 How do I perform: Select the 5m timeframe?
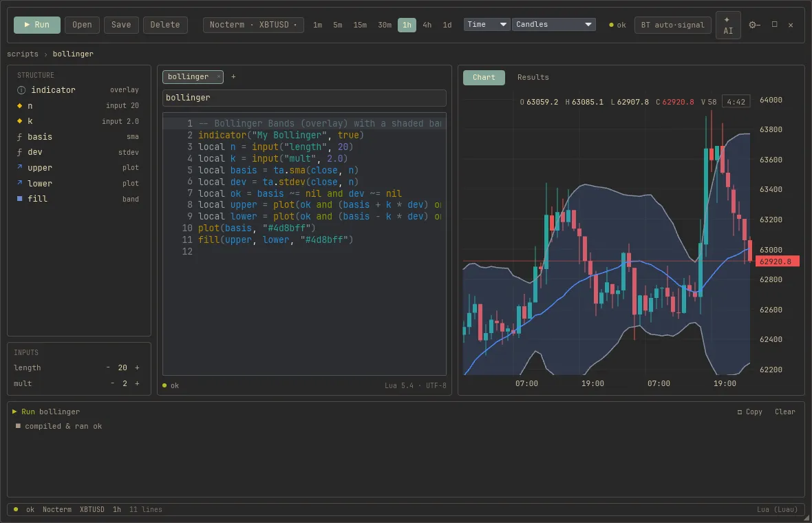pyautogui.click(x=338, y=25)
